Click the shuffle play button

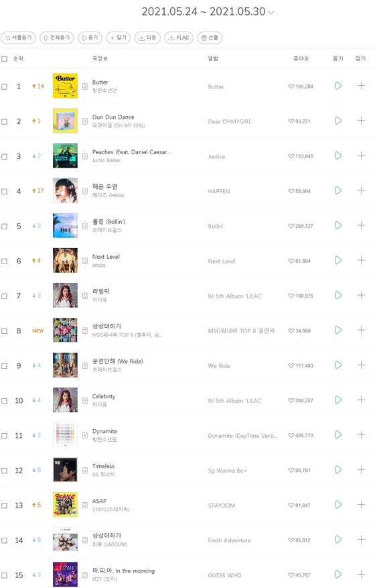[x=18, y=38]
